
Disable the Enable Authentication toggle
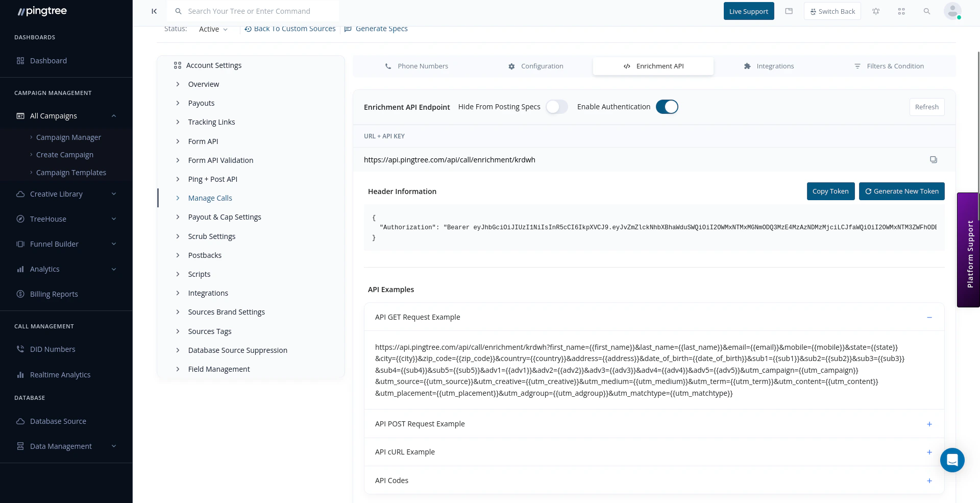point(667,107)
